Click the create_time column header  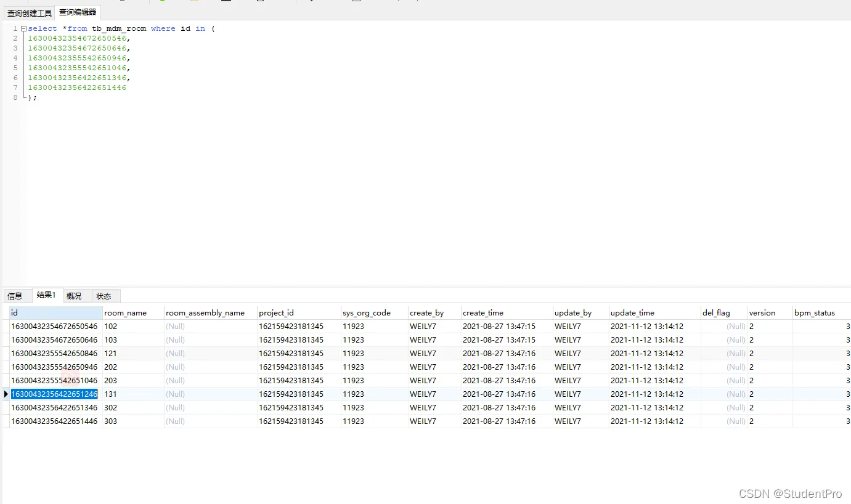coord(507,313)
